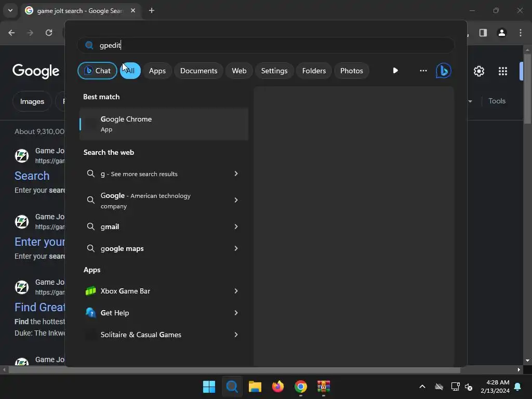Click the Chrome horizontal scrollbar
The image size is (532, 399).
point(234,370)
